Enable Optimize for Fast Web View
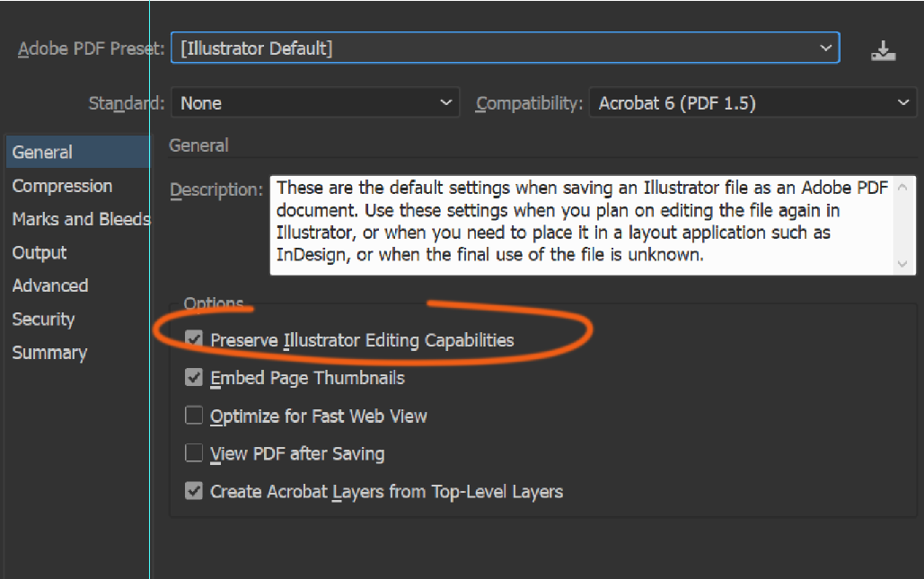Image resolution: width=924 pixels, height=579 pixels. (194, 416)
